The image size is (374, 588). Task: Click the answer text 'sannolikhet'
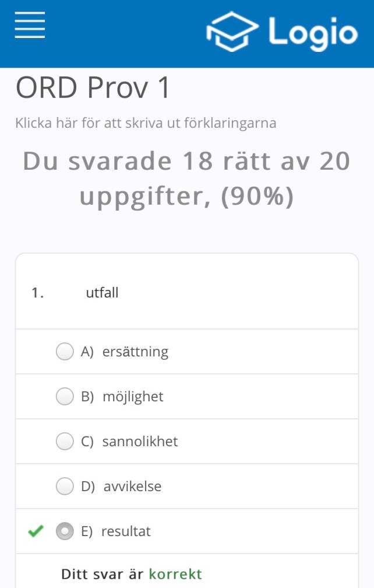(140, 442)
